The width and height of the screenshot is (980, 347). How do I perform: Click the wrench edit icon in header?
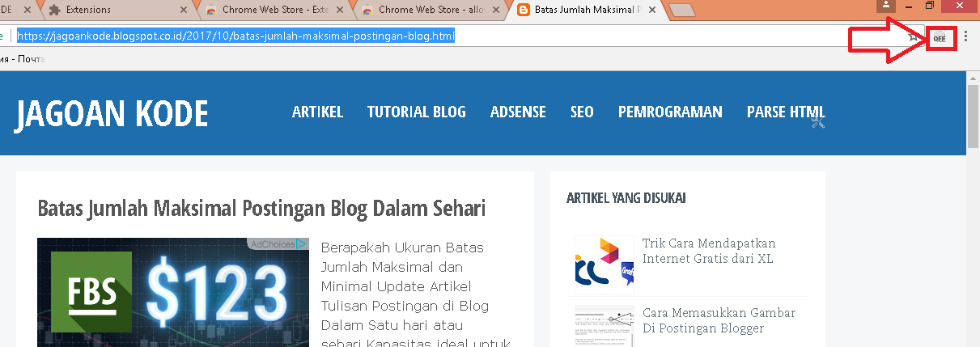click(x=817, y=122)
